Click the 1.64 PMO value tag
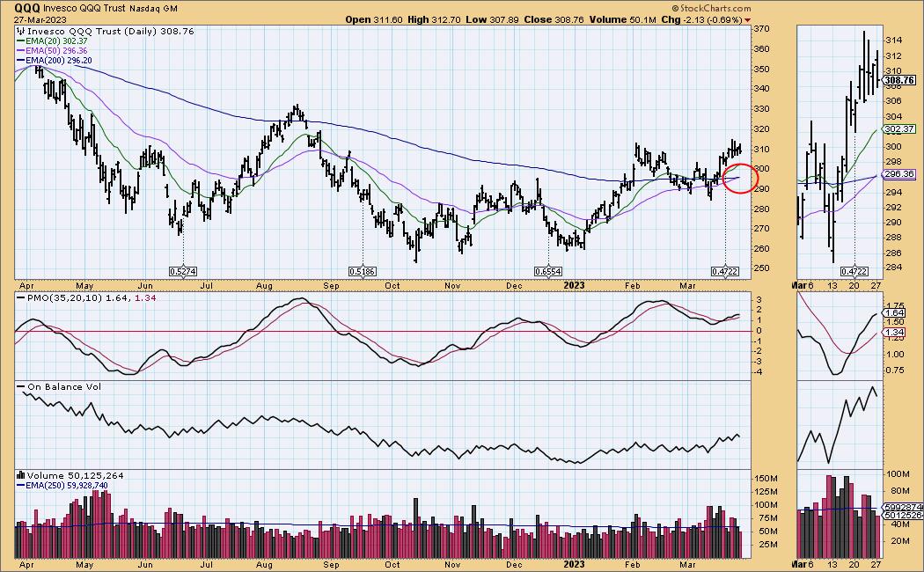The width and height of the screenshot is (924, 572). [895, 313]
